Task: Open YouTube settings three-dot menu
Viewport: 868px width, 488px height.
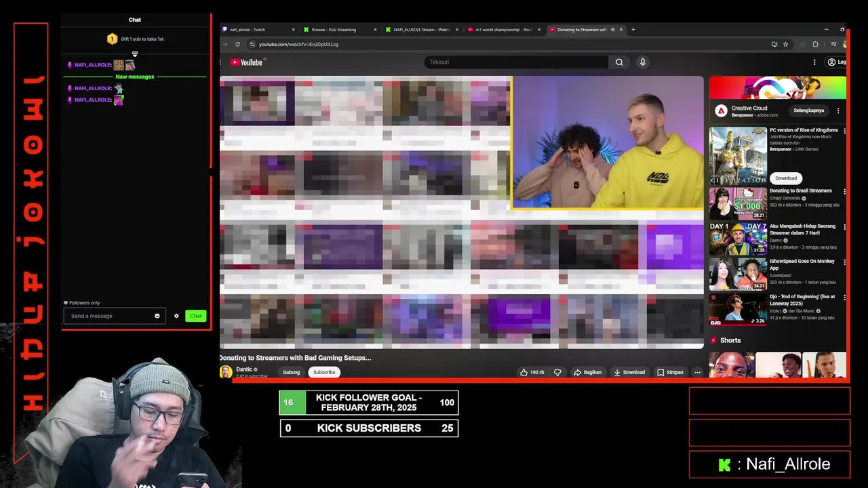Action: click(x=814, y=62)
